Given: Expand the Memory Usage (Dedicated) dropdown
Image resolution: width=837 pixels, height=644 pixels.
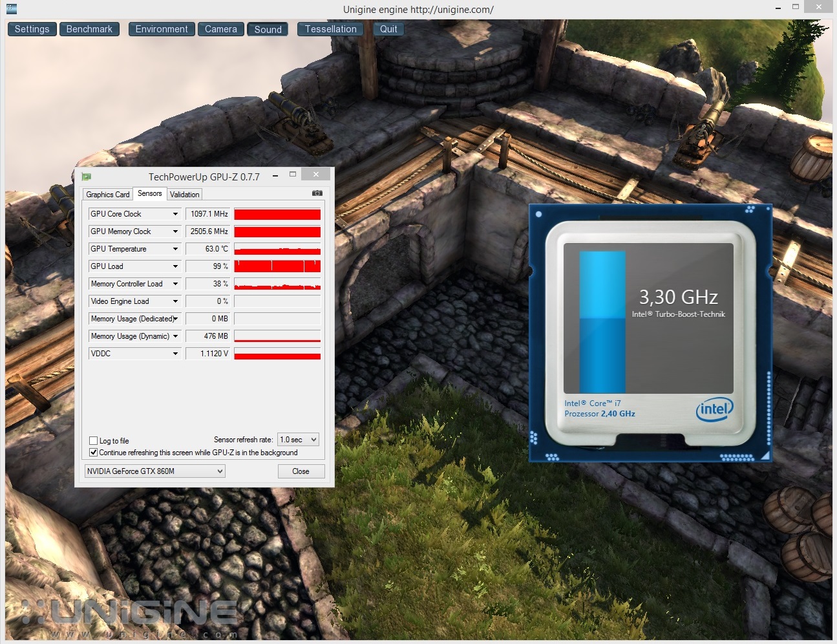Looking at the screenshot, I should pos(175,319).
